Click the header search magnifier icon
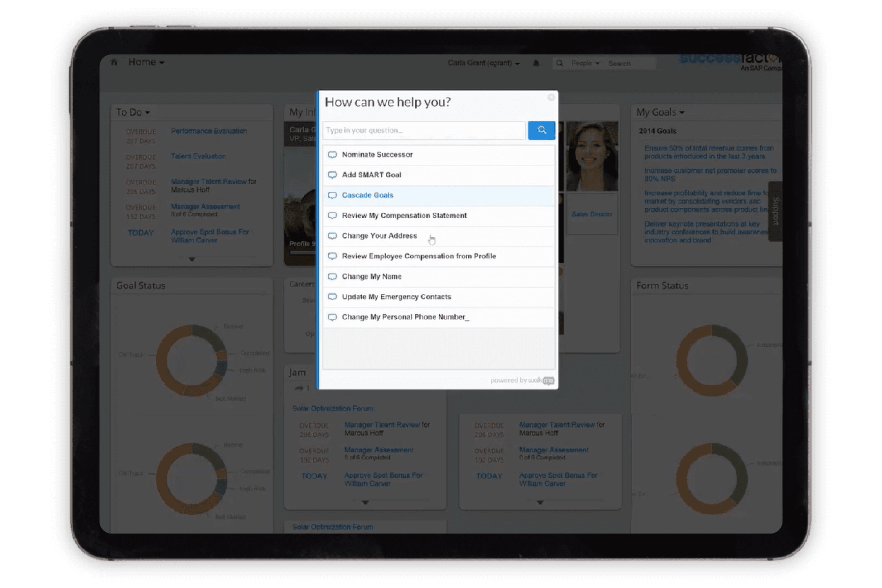The height and width of the screenshot is (588, 882). 559,63
